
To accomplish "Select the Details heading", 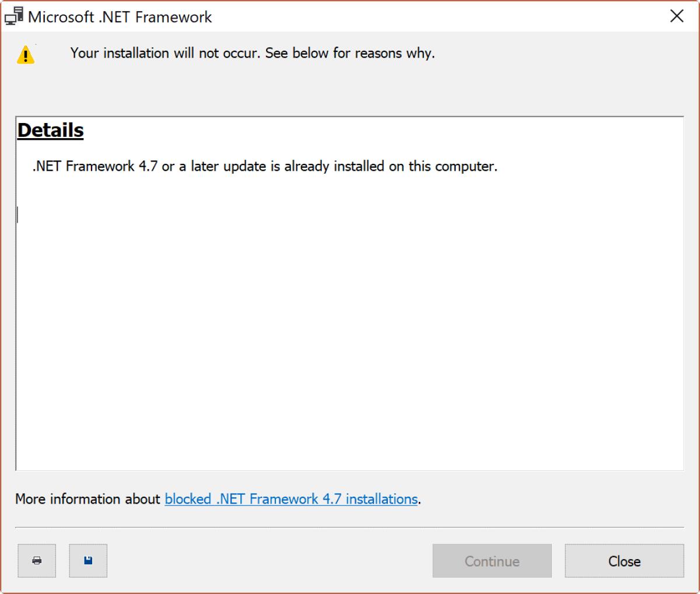I will point(50,129).
